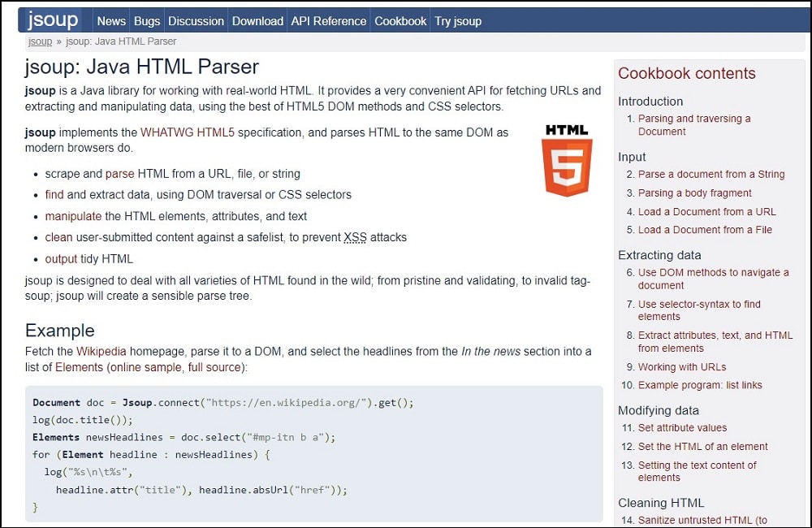The image size is (812, 528).
Task: Click the Cookbook contents heading
Action: [687, 73]
